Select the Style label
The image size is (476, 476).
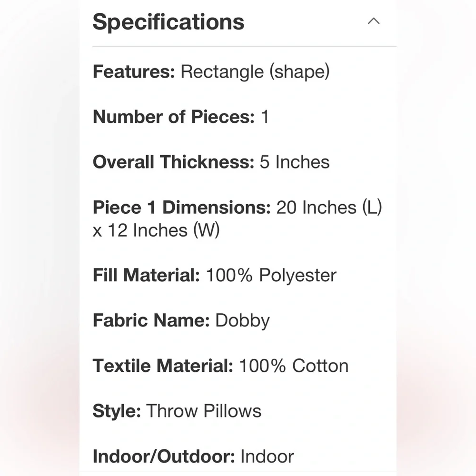pyautogui.click(x=116, y=411)
